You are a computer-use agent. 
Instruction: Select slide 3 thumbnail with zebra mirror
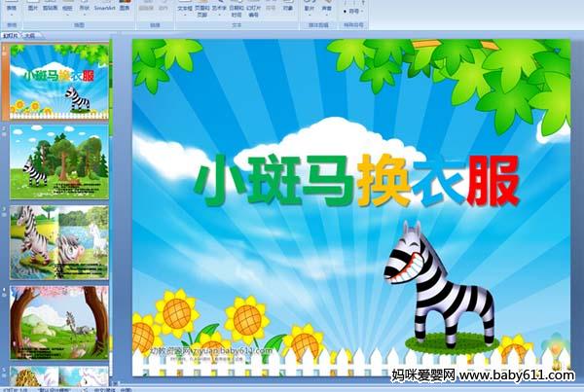[59, 241]
